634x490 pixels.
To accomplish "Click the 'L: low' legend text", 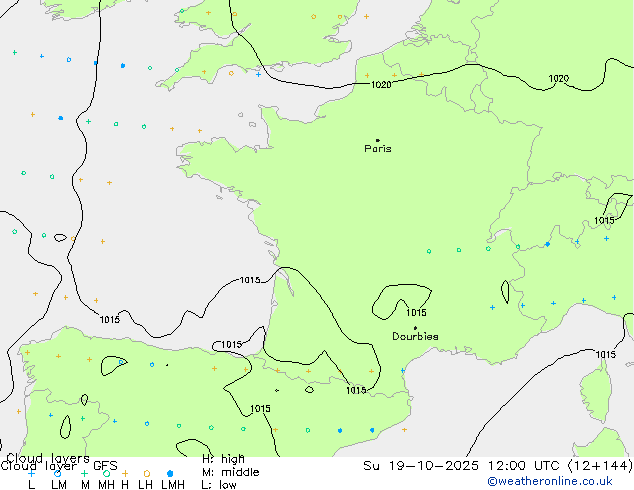I will [219, 485].
